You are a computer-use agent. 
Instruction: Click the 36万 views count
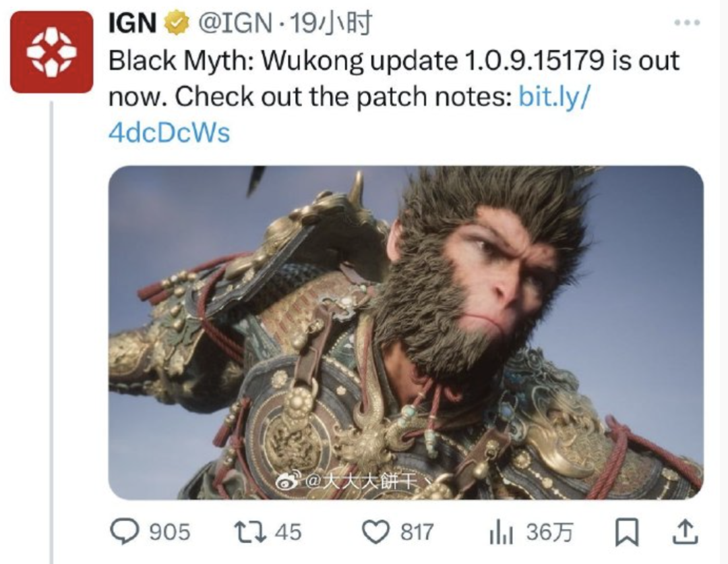pyautogui.click(x=550, y=532)
